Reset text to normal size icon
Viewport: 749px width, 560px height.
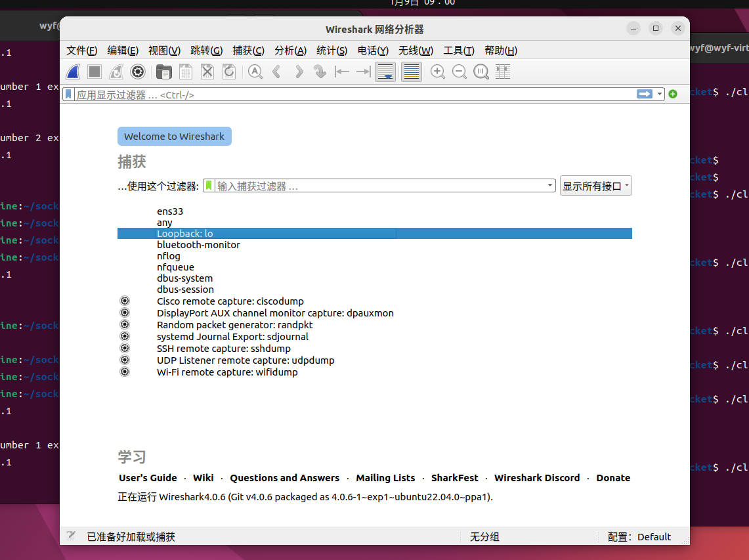(x=481, y=72)
